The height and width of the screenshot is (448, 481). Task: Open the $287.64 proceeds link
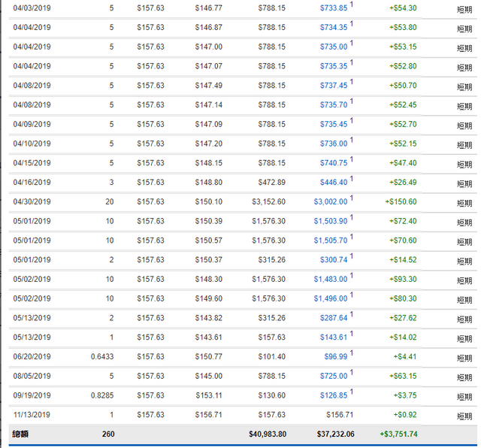pyautogui.click(x=334, y=318)
